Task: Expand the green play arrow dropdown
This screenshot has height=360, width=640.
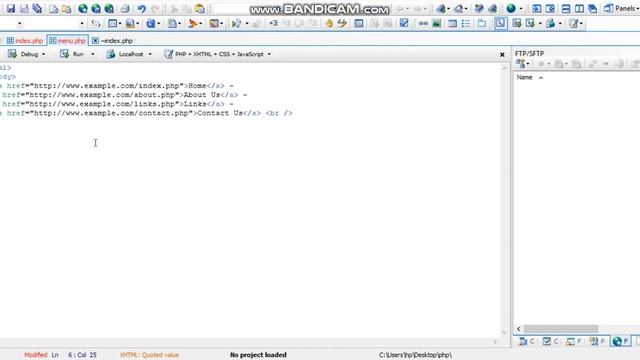Action: (x=247, y=24)
